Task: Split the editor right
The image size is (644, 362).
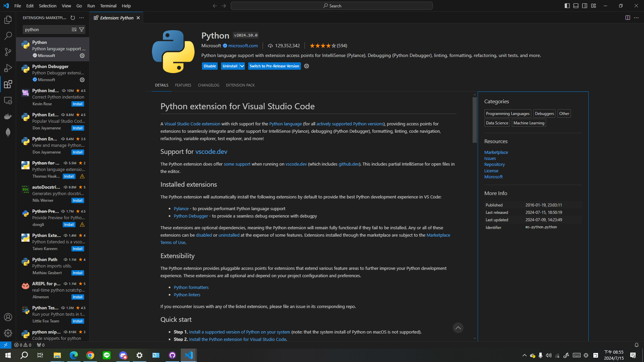Action: point(628,18)
